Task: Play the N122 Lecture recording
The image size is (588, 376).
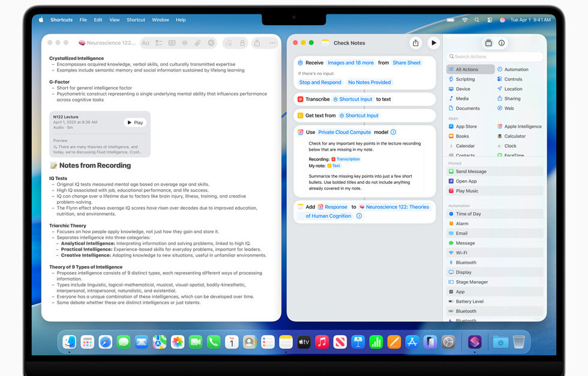Action: (135, 123)
